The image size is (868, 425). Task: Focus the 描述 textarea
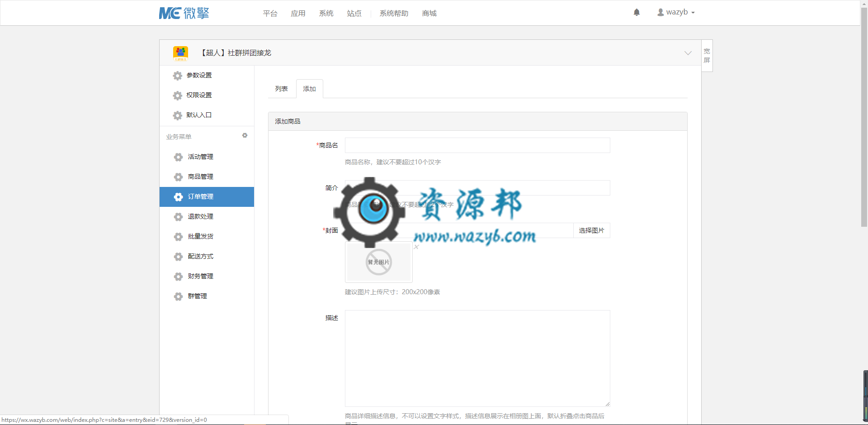[x=477, y=358]
